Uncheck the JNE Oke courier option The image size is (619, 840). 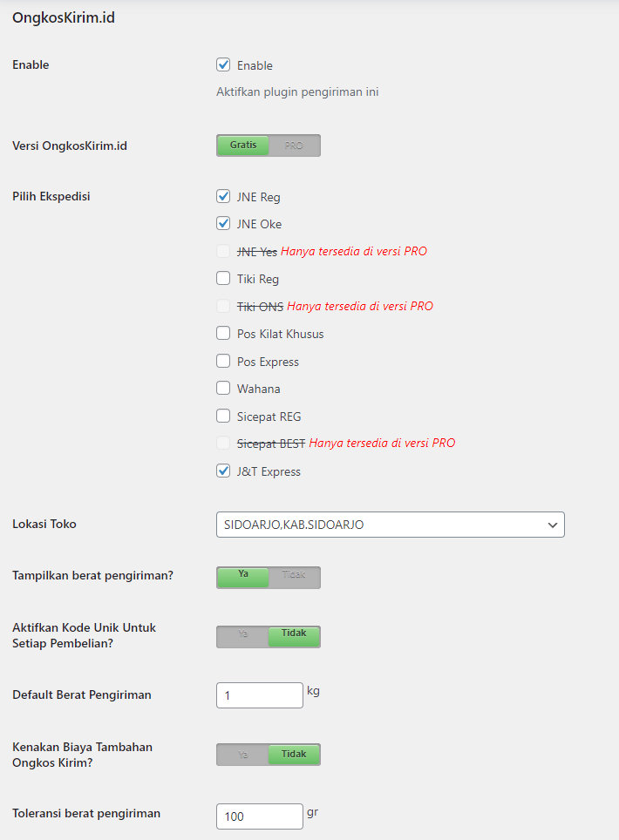click(x=223, y=224)
